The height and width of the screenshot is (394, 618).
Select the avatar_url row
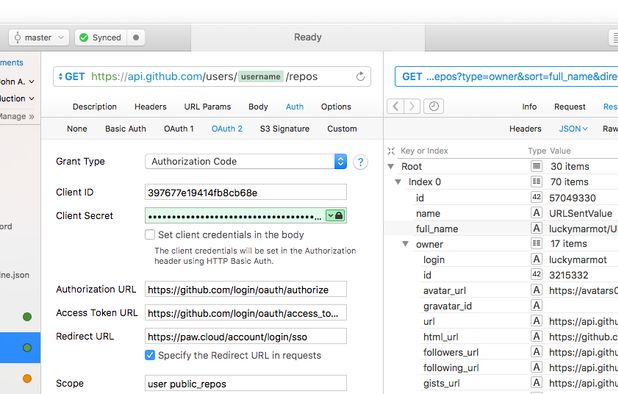[501, 290]
